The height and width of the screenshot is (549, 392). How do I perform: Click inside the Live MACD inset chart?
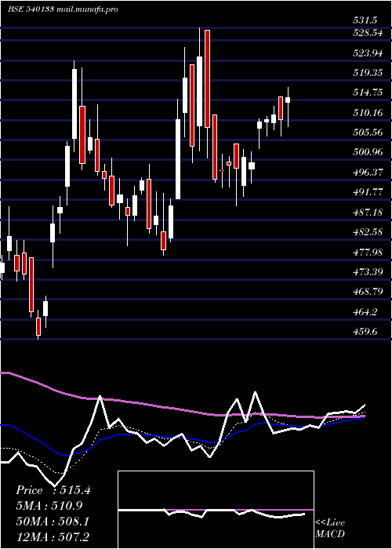coord(216,510)
